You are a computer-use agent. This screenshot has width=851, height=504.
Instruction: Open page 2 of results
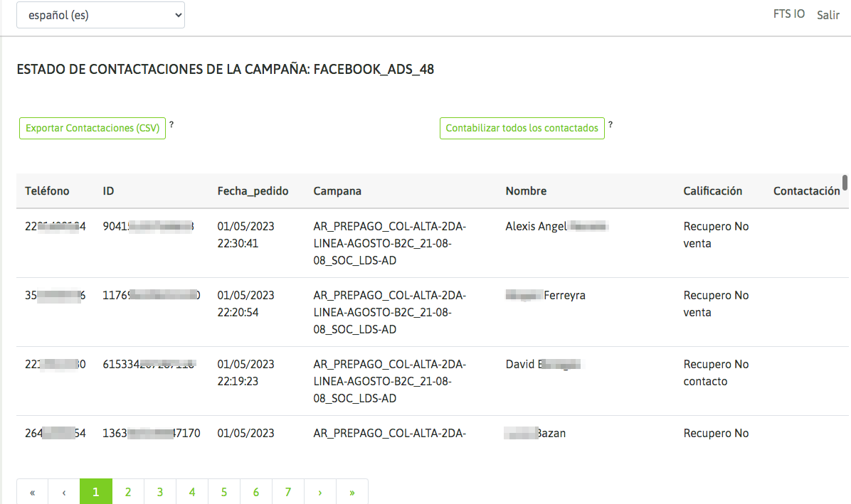pos(128,492)
